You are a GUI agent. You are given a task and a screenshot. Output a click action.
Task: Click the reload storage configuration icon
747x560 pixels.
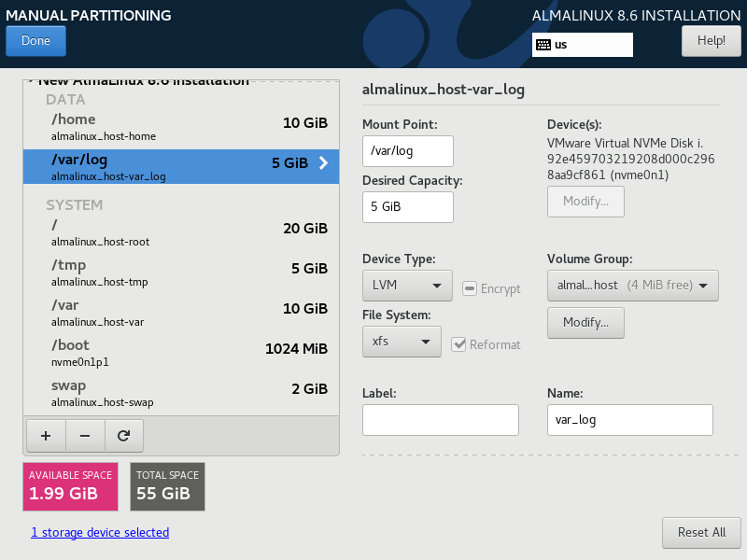pyautogui.click(x=124, y=436)
